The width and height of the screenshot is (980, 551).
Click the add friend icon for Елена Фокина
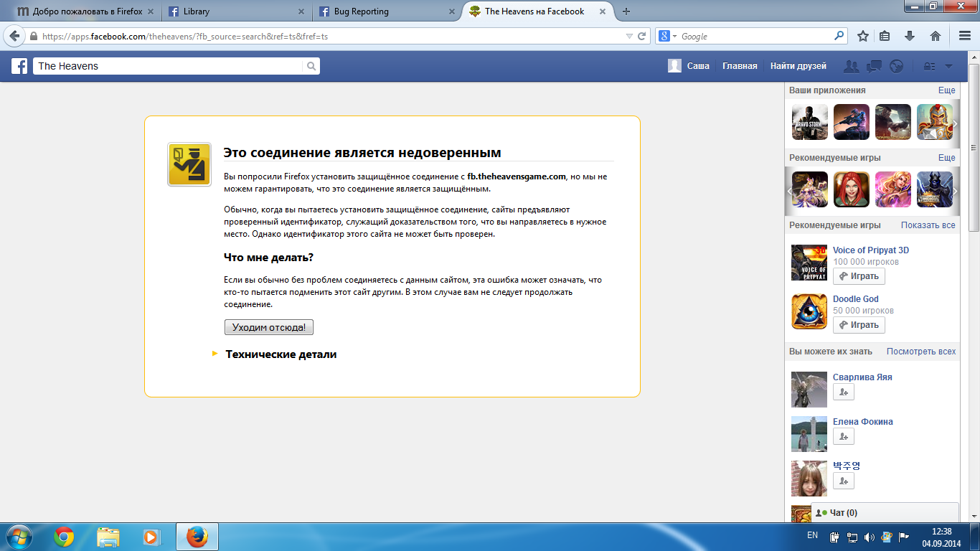point(844,436)
